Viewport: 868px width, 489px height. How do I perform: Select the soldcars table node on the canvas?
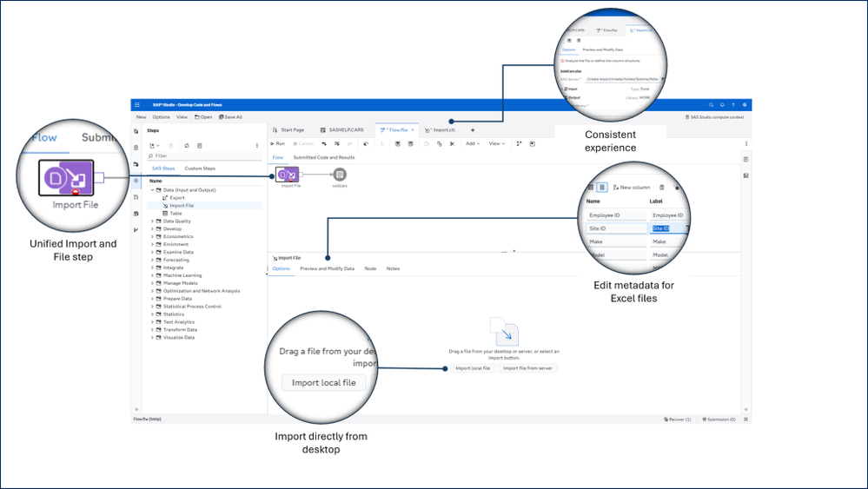pos(340,175)
